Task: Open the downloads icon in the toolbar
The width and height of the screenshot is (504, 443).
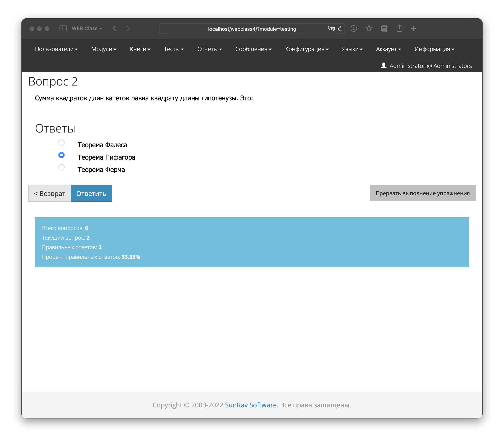Action: click(354, 28)
